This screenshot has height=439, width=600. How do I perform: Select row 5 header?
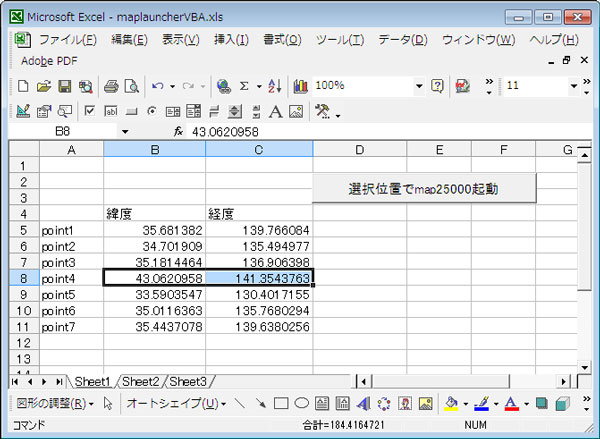[x=24, y=230]
